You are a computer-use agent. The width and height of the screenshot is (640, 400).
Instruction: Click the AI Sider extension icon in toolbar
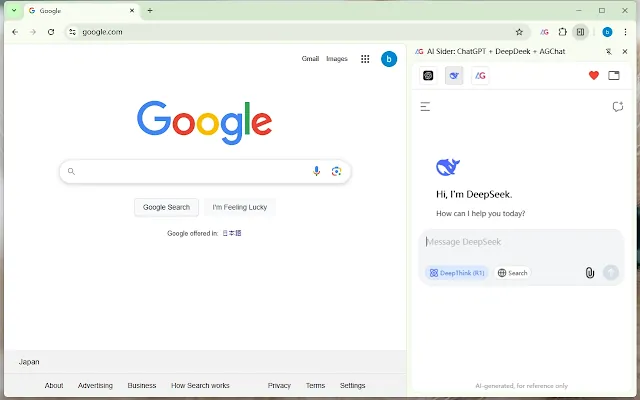tap(544, 32)
